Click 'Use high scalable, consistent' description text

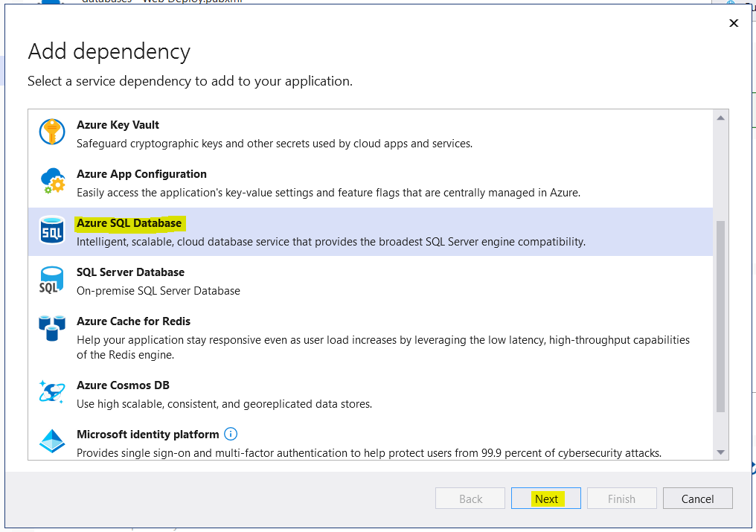[224, 404]
